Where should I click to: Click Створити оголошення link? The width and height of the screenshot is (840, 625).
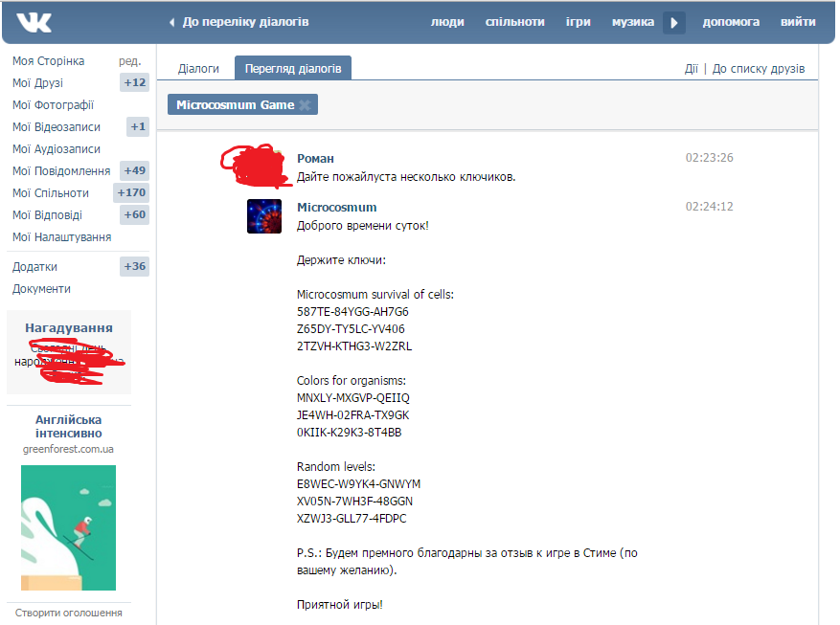click(x=69, y=613)
